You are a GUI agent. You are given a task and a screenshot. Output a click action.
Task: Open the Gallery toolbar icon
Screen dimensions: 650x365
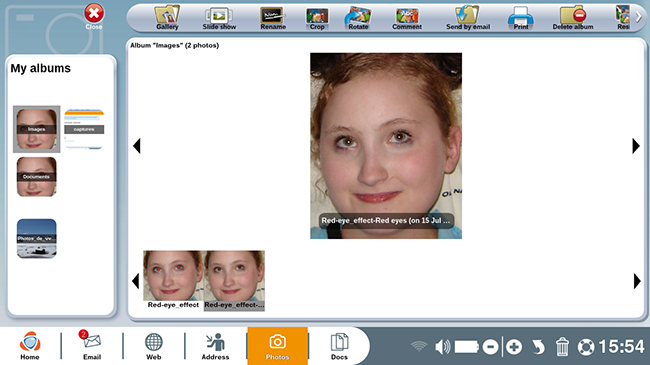point(167,18)
